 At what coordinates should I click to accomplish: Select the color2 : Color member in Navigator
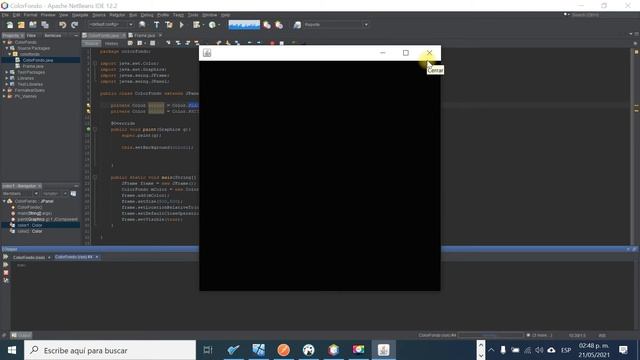pos(29,231)
